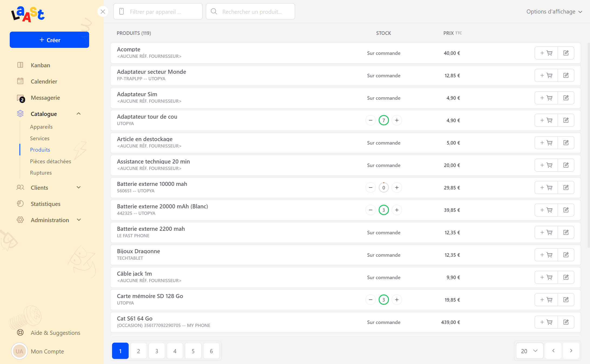Expand the Options d'affichage dropdown
The image size is (590, 364).
(x=554, y=12)
